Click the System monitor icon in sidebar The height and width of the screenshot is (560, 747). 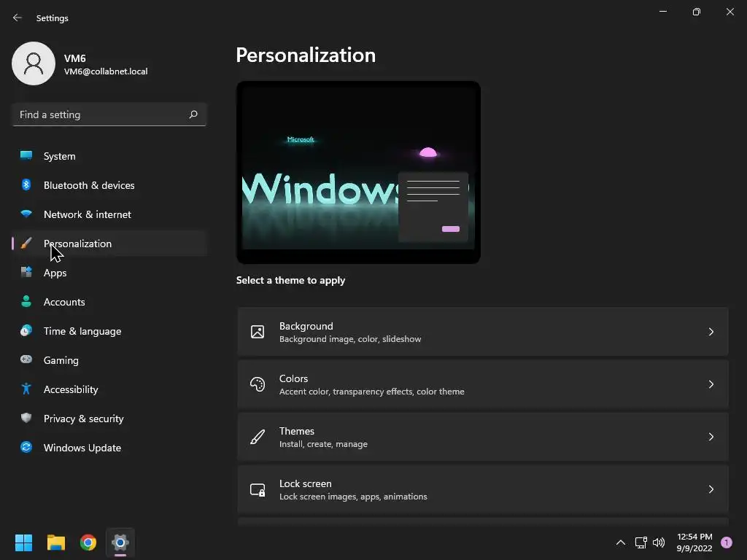[x=26, y=155]
